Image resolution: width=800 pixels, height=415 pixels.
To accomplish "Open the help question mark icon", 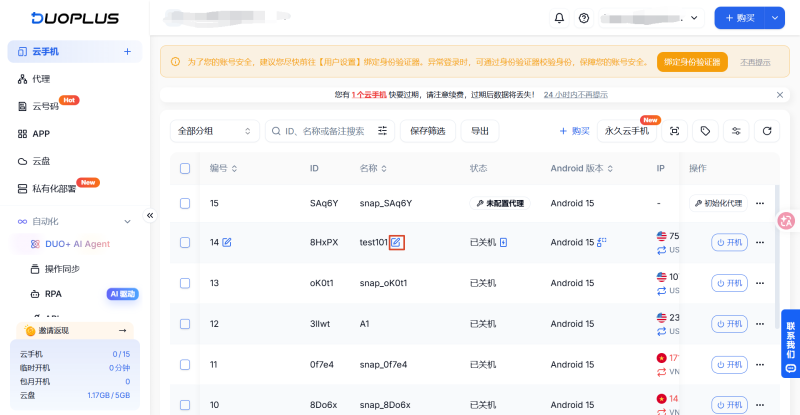I will [584, 18].
